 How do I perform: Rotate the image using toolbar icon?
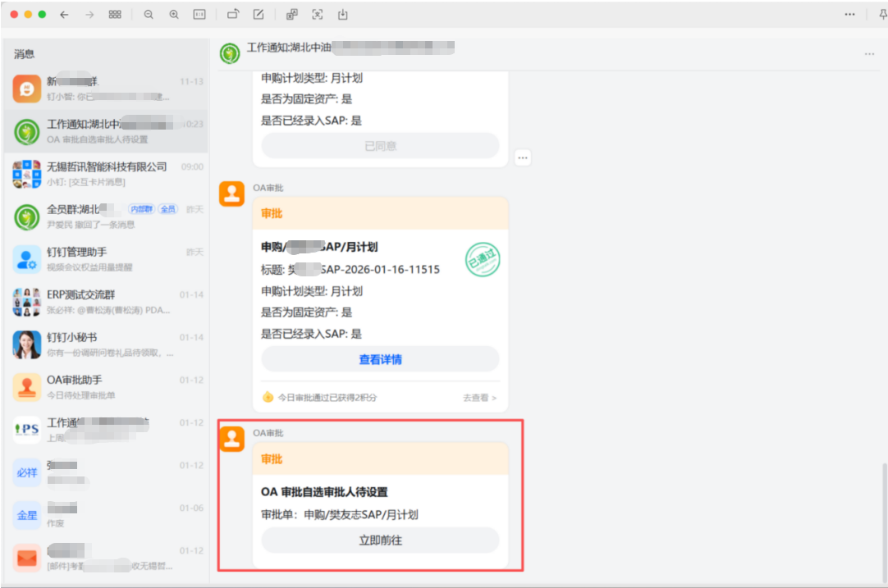point(233,15)
